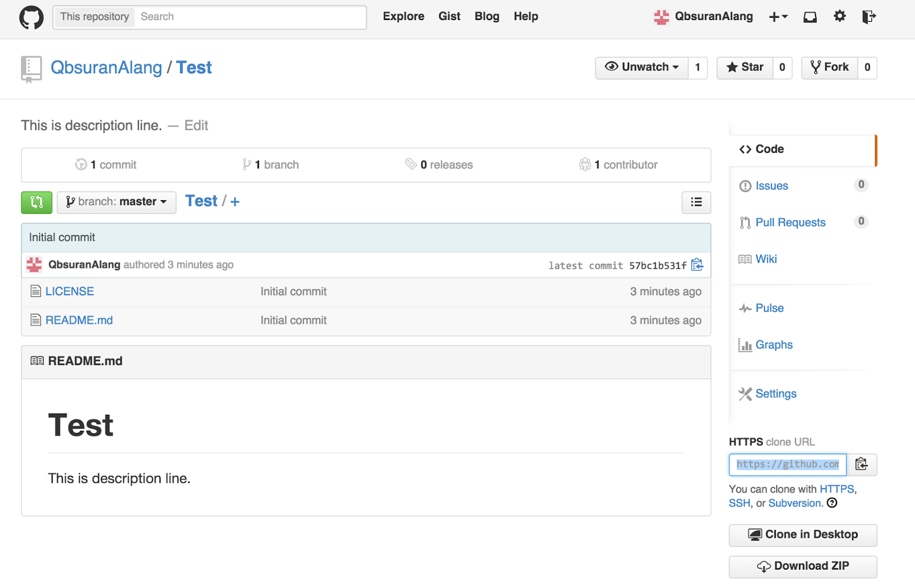This screenshot has height=588, width=915.
Task: Click QbsuranAlang commit author name
Action: pyautogui.click(x=84, y=265)
